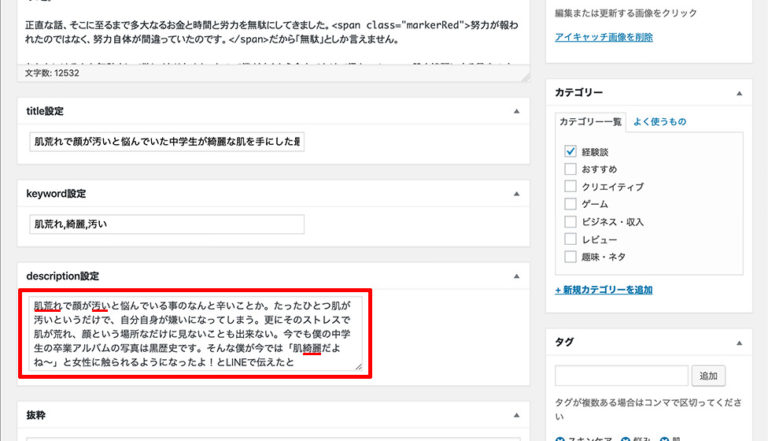768x441 pixels.
Task: Collapse the 抜粋 panel arrow
Action: pos(516,416)
